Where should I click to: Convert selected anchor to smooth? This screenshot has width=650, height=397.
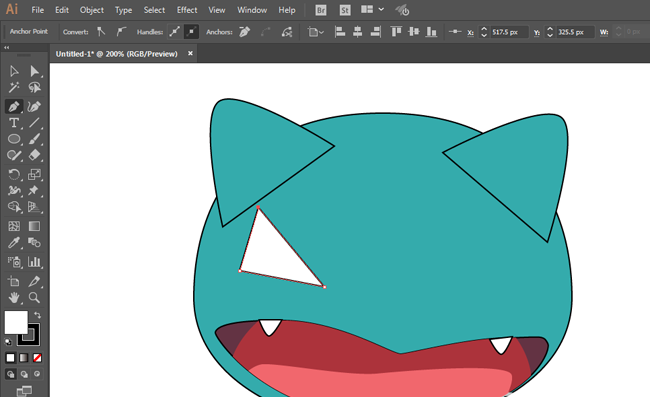click(121, 32)
